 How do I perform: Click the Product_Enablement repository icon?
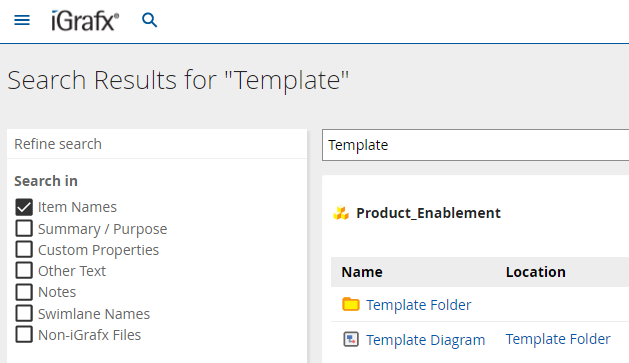pos(341,213)
